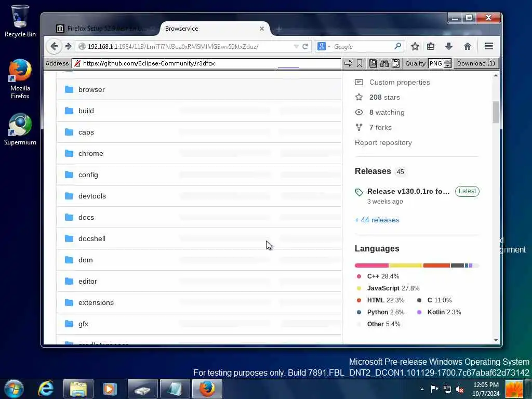Open the docshell folder

coord(91,238)
